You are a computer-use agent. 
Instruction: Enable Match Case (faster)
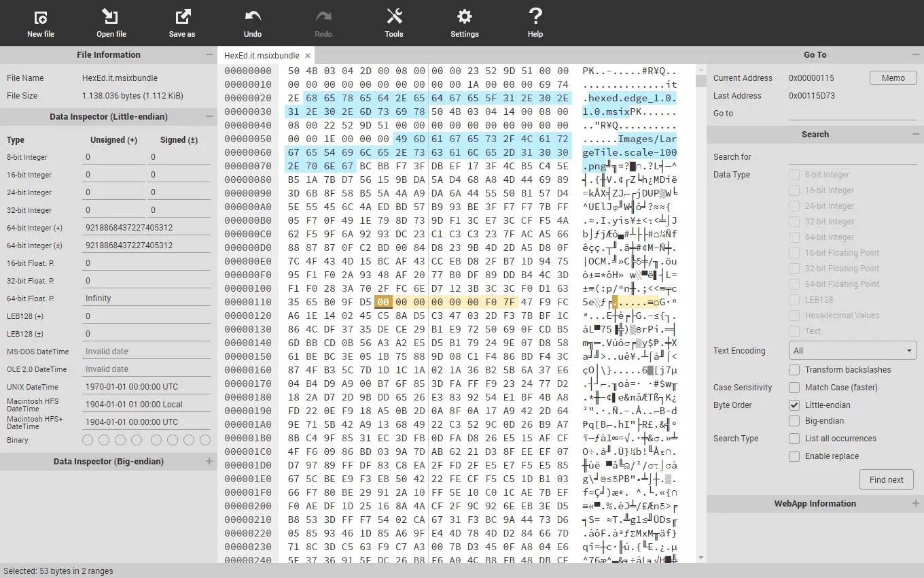(794, 388)
